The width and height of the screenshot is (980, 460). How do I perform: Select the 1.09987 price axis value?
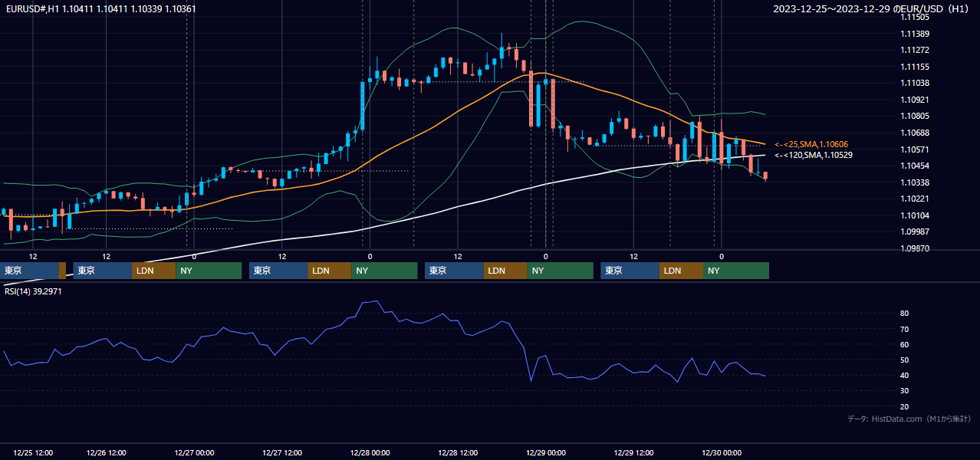pos(915,232)
